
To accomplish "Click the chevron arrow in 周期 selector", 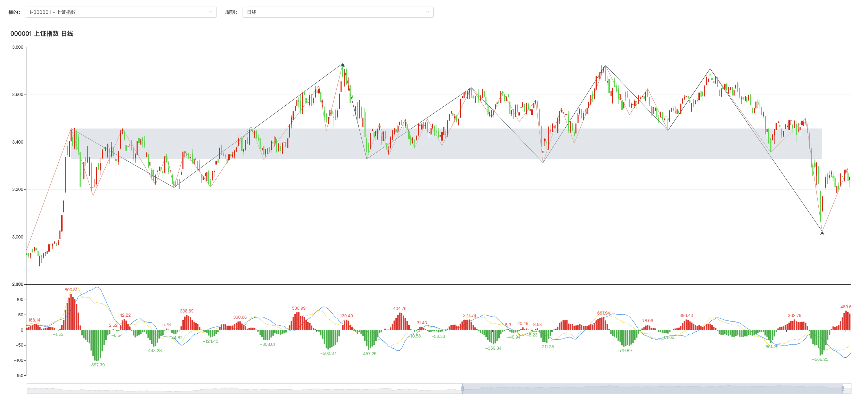I will coord(427,12).
